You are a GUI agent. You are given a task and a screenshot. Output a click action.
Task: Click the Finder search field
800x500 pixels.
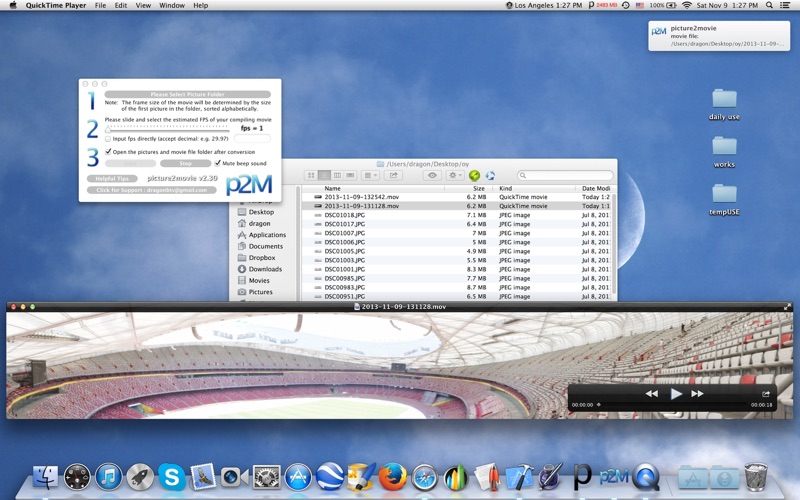point(565,176)
